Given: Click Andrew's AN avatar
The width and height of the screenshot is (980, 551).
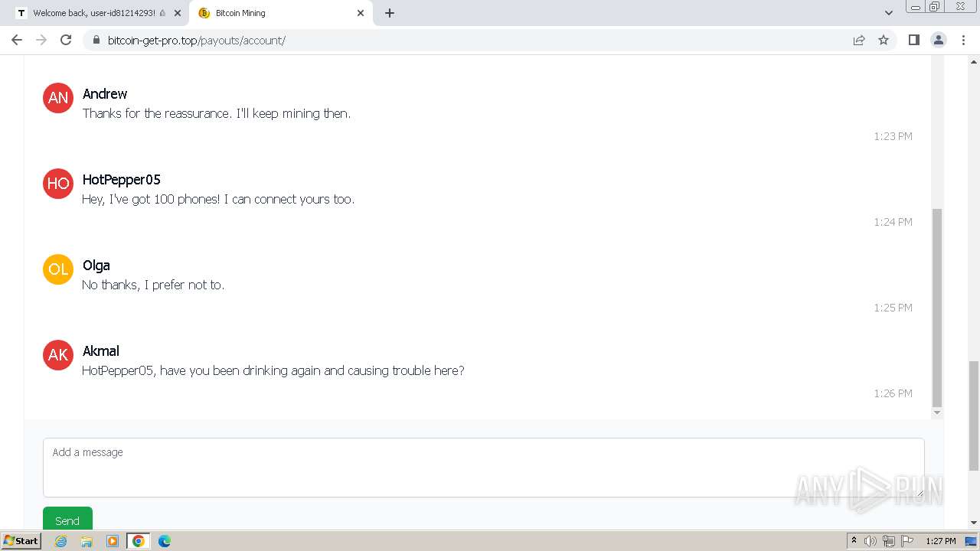Looking at the screenshot, I should click(58, 98).
